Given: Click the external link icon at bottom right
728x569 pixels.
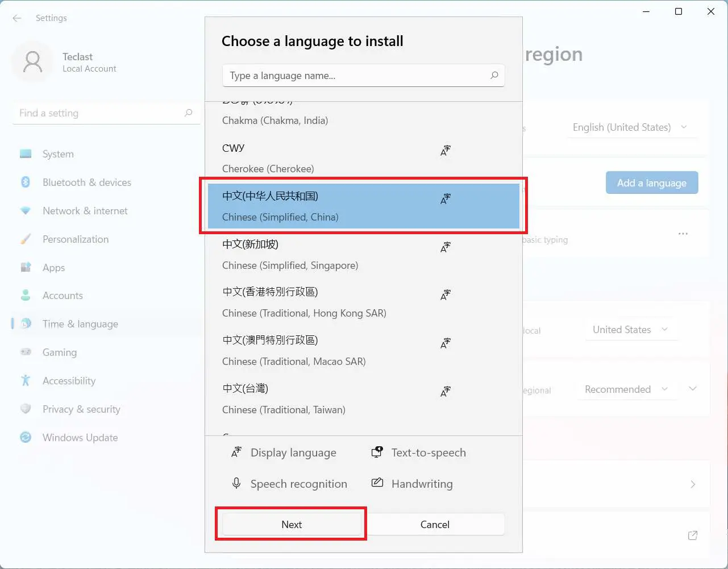Looking at the screenshot, I should coord(693,535).
